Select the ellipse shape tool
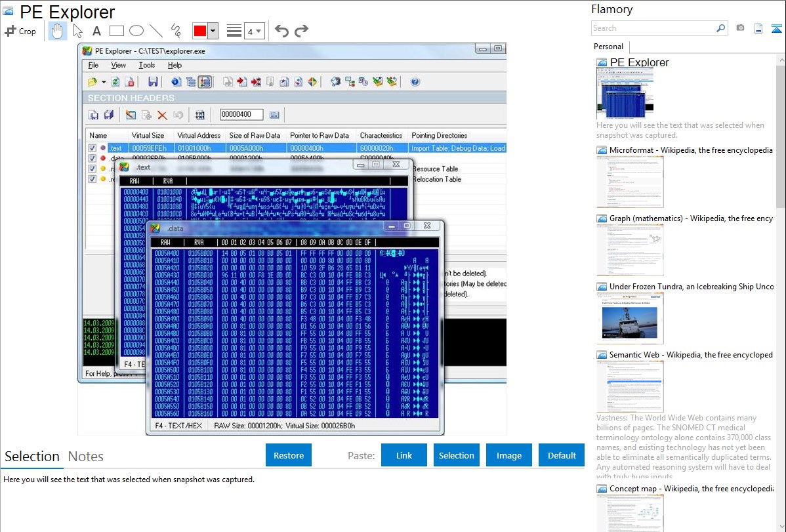 [x=136, y=31]
